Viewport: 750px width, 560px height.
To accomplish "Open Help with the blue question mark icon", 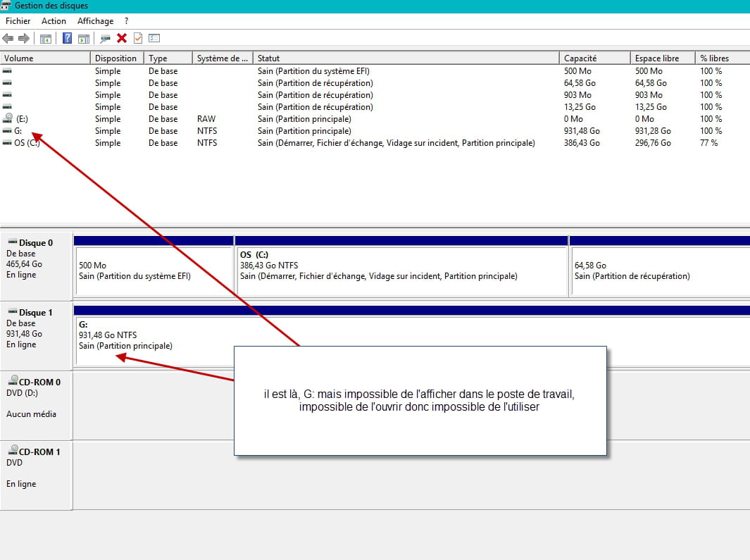I will [x=68, y=38].
